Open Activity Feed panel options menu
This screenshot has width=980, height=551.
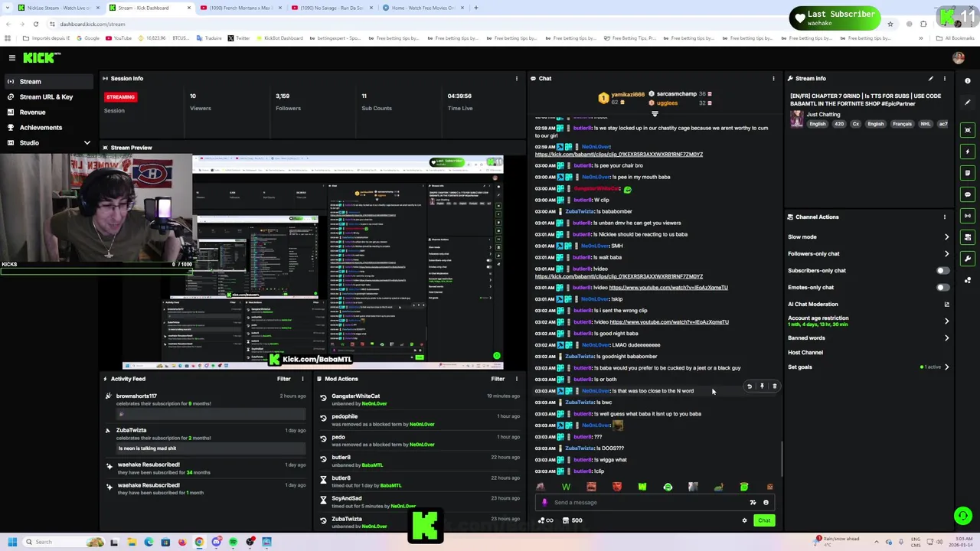tap(302, 379)
